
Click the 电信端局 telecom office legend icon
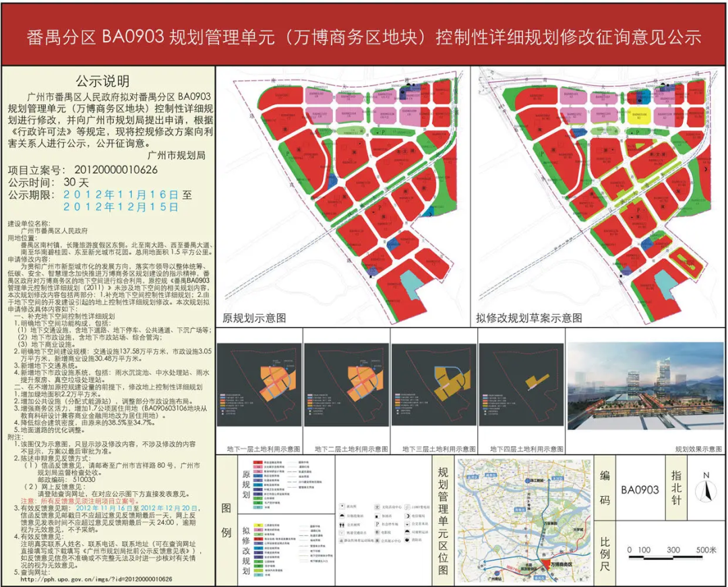pyautogui.click(x=406, y=516)
